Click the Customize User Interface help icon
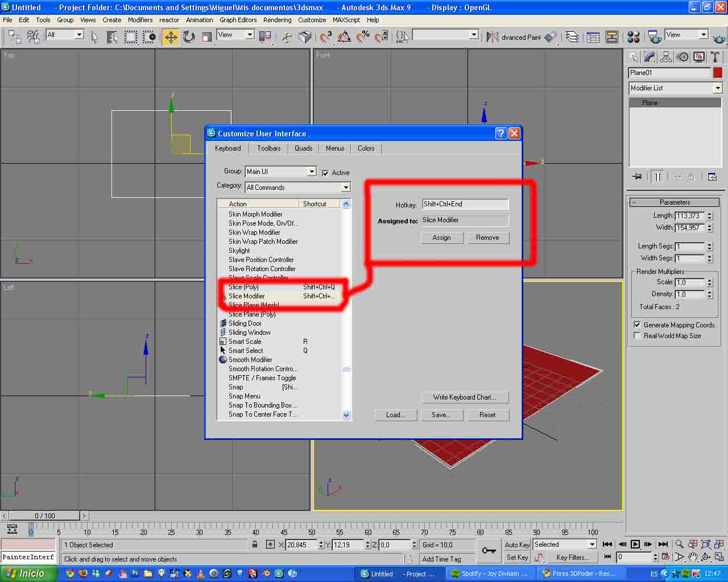728x582 pixels. [500, 134]
